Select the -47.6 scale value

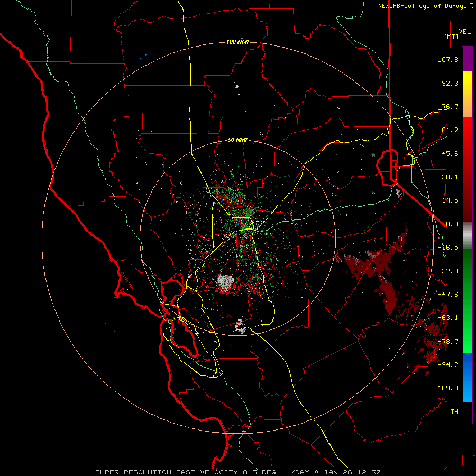click(448, 295)
